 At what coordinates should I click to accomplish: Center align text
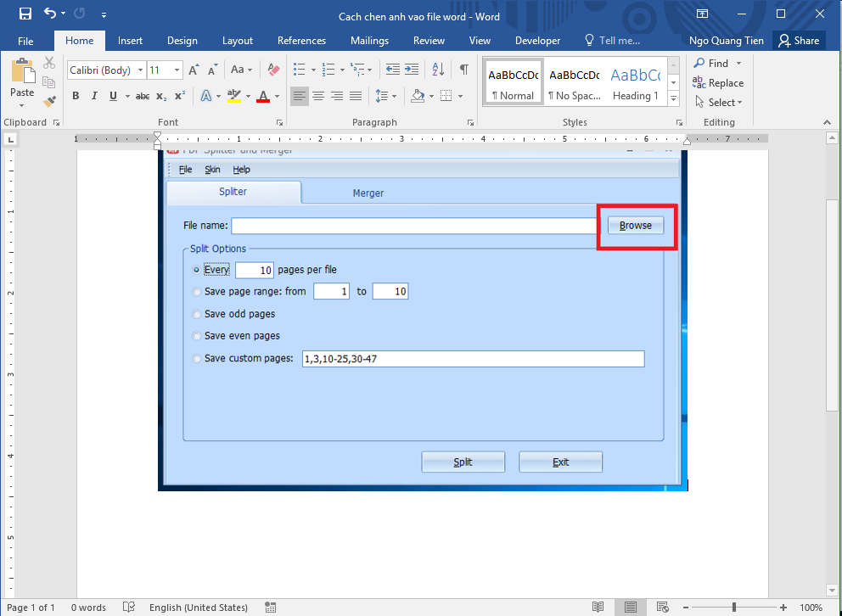[318, 97]
